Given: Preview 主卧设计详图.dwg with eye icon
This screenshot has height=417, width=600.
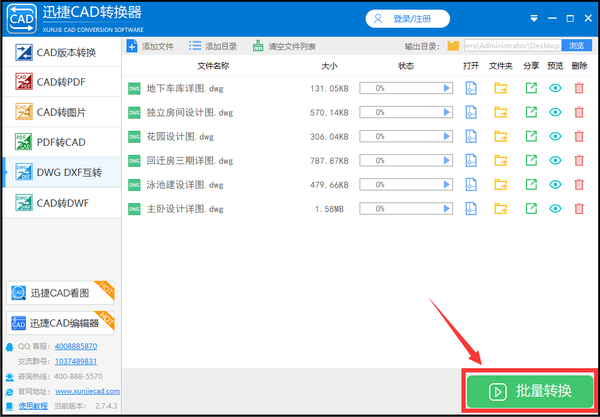Looking at the screenshot, I should tap(555, 209).
